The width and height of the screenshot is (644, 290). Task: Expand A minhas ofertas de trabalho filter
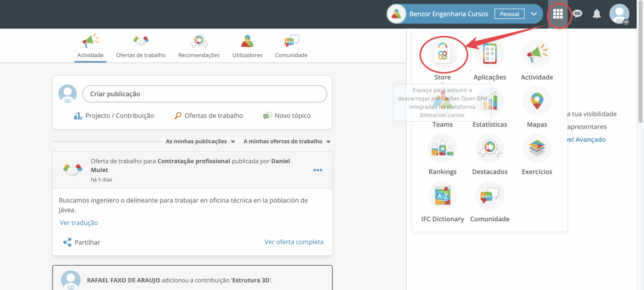point(287,141)
